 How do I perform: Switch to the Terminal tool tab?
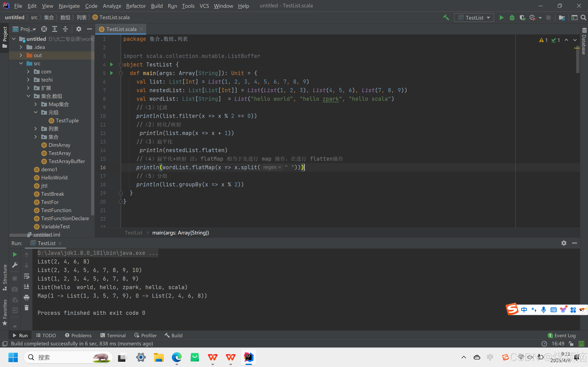tap(113, 335)
